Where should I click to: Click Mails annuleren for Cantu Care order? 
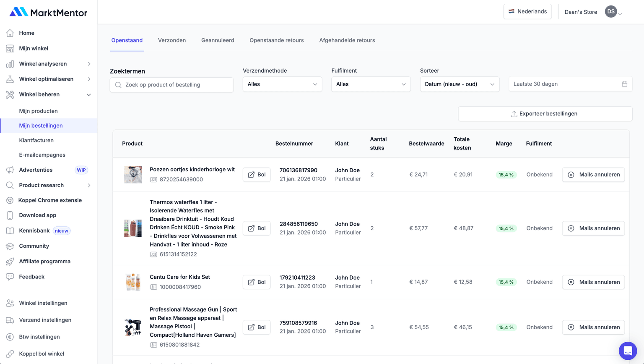(x=593, y=282)
